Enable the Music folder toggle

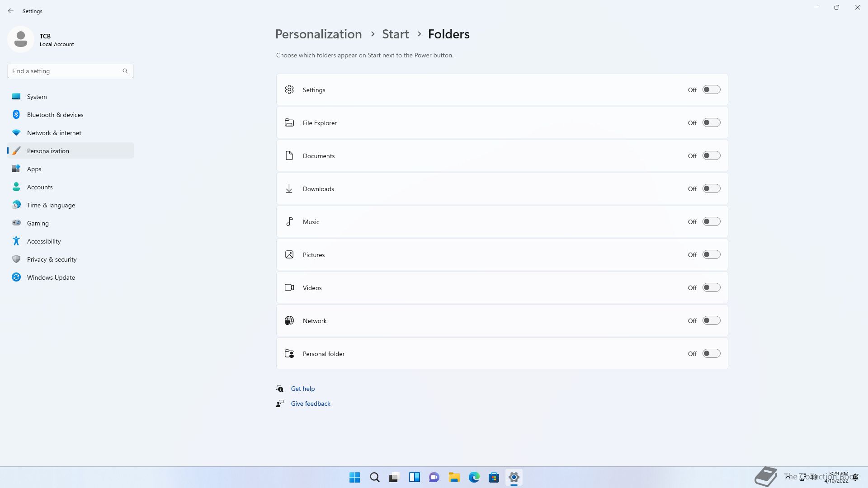click(x=711, y=221)
